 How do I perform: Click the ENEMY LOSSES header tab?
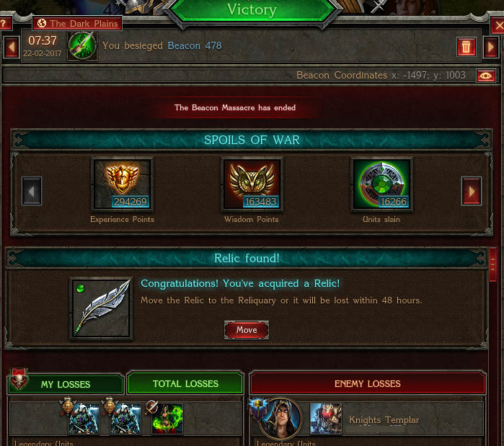pos(368,383)
